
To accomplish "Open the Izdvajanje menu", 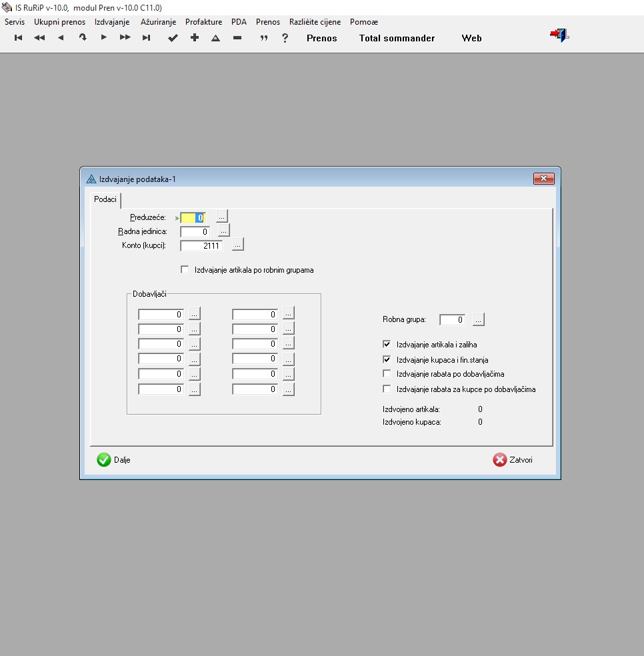I will 111,22.
